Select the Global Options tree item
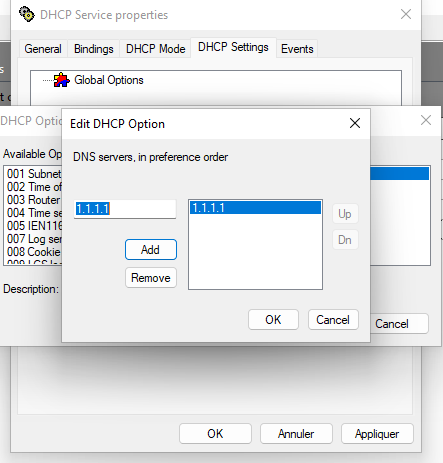This screenshot has height=463, width=443. point(109,80)
